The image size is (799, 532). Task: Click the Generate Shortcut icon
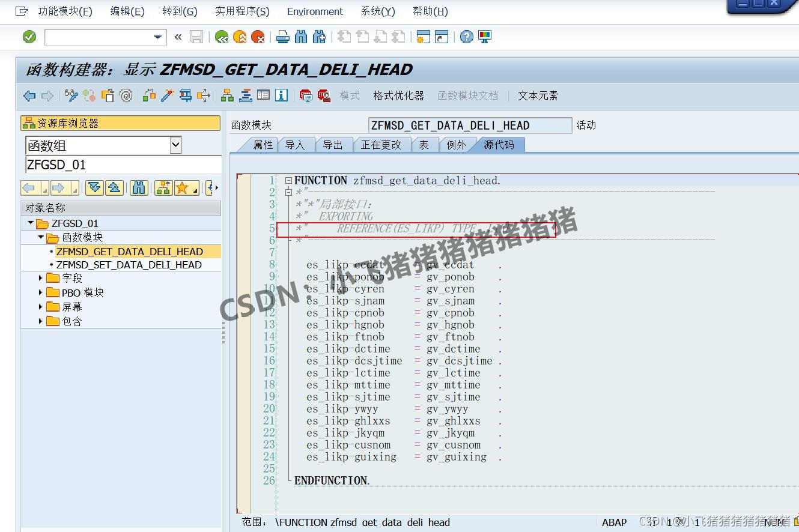(442, 37)
